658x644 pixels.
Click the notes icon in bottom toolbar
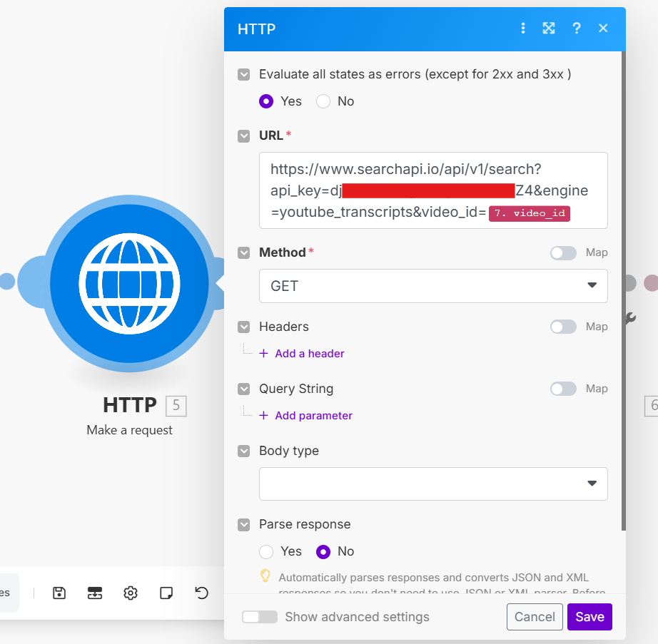(166, 593)
